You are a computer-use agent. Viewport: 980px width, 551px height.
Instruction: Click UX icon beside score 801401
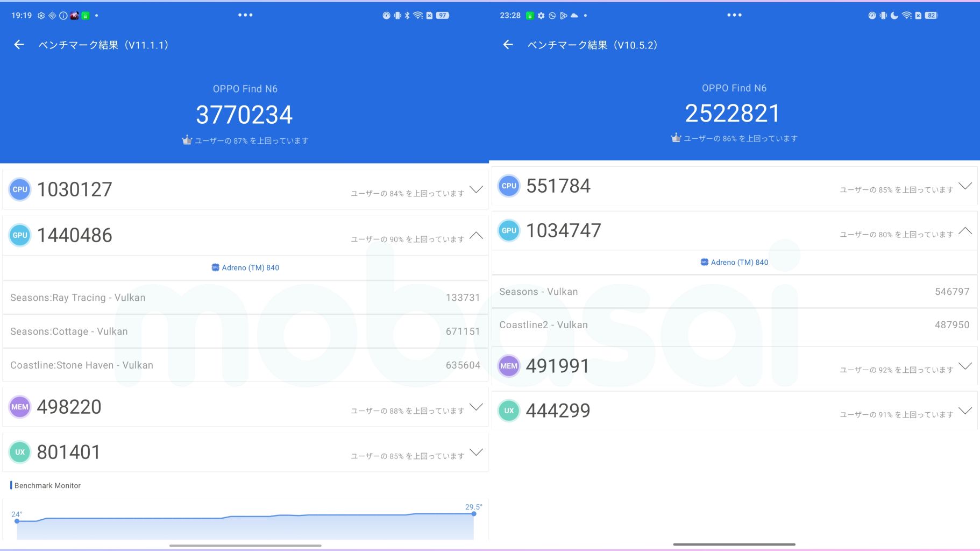click(x=20, y=452)
